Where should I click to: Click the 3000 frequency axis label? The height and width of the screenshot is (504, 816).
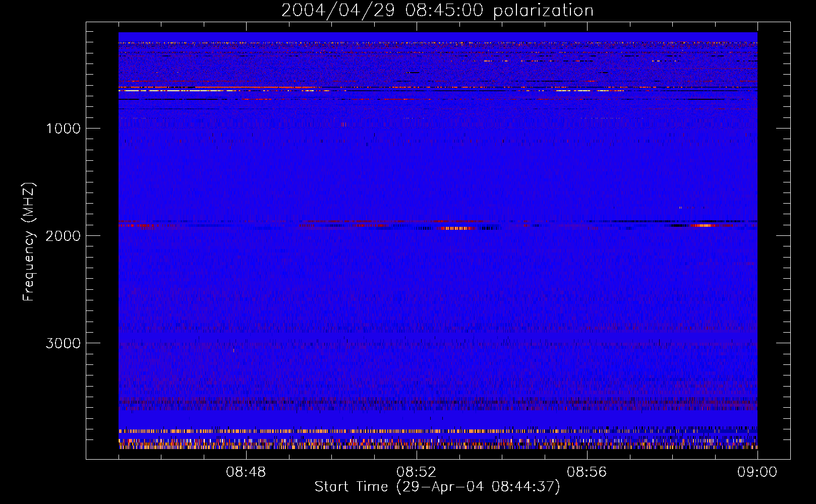point(63,343)
